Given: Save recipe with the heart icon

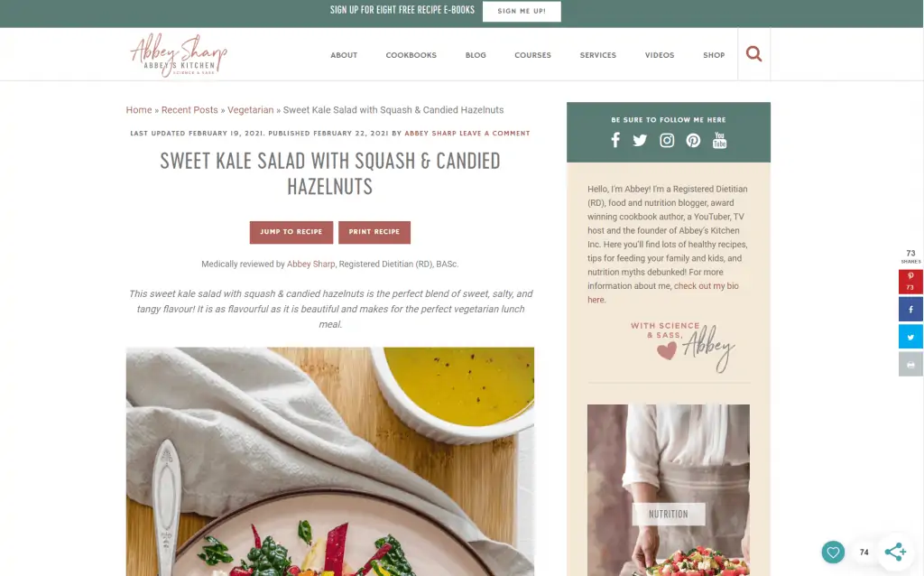Looking at the screenshot, I should tap(833, 553).
